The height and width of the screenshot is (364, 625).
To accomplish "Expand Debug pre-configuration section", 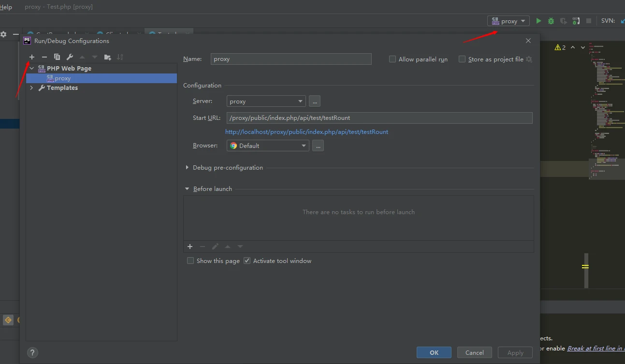I will (187, 167).
